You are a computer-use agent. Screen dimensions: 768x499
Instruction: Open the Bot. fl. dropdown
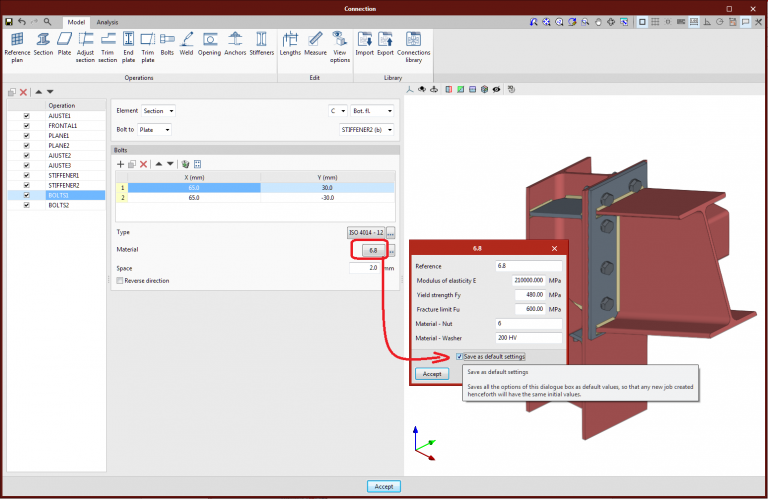coord(372,111)
